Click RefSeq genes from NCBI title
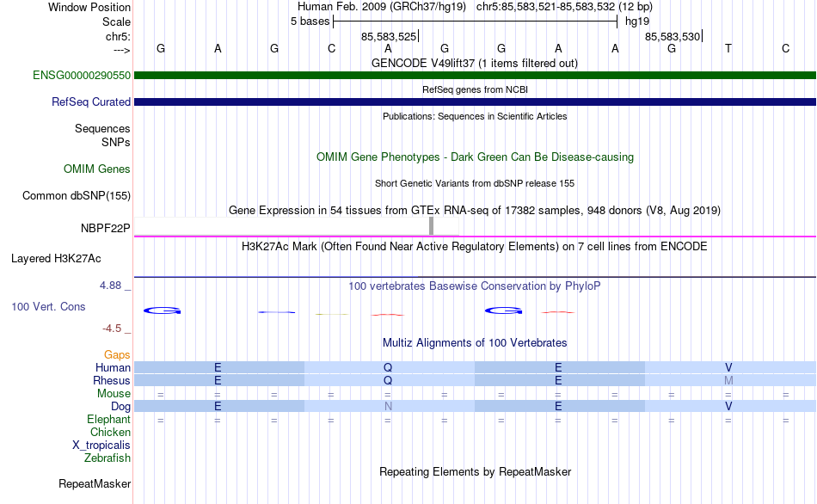Screen dimensions: 817x504 (x=475, y=89)
